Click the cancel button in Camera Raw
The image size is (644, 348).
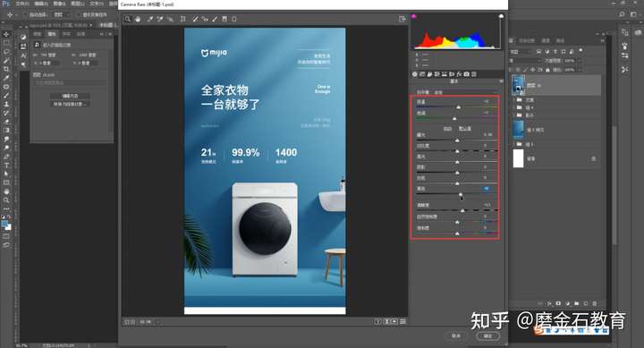(x=456, y=335)
